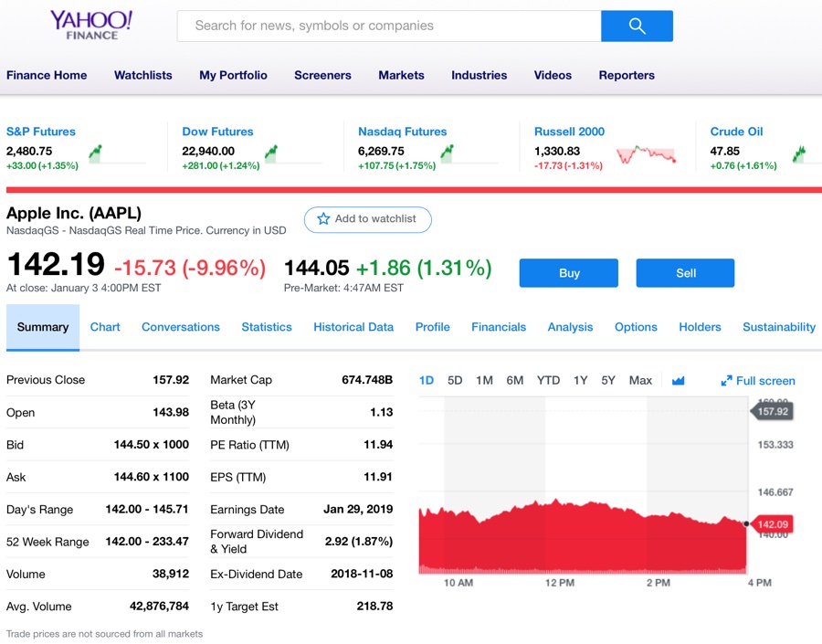Click the Yahoo Finance logo
The image size is (822, 644).
coord(92,25)
